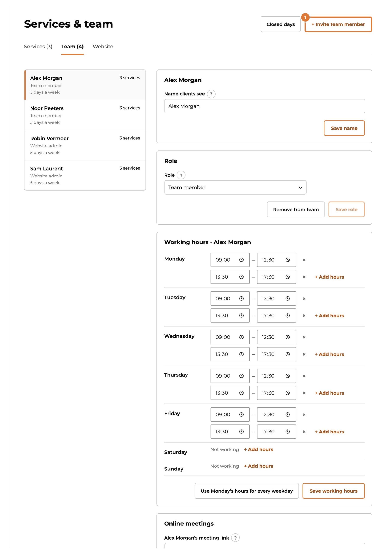392x554 pixels.
Task: Switch to the Services (3) tab
Action: coord(38,47)
